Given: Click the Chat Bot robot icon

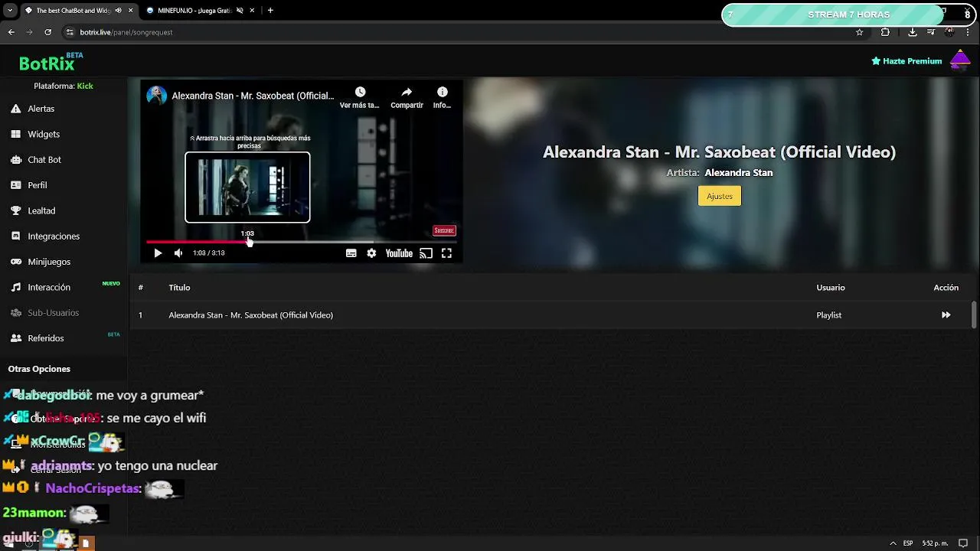Looking at the screenshot, I should 15,159.
